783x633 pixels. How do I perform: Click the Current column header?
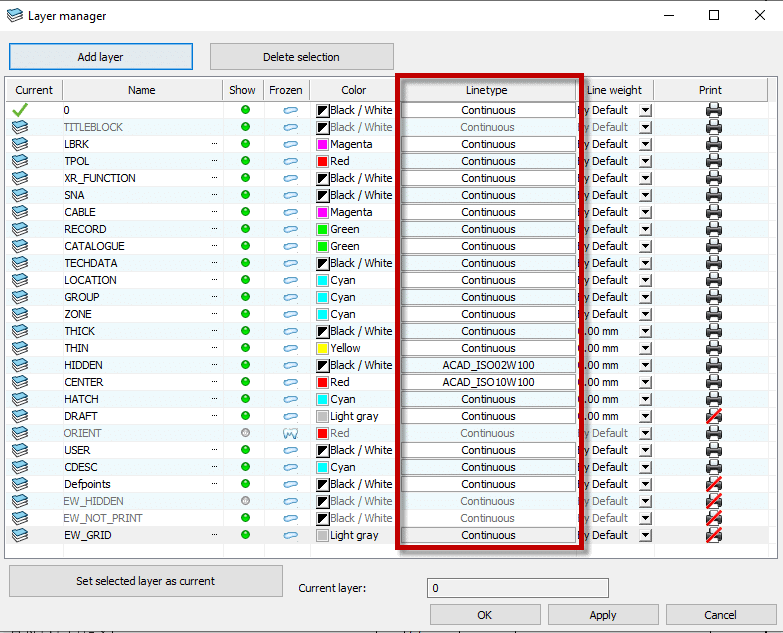34,90
